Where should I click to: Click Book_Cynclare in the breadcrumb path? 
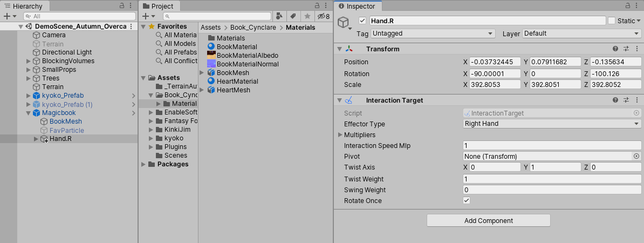[253, 28]
